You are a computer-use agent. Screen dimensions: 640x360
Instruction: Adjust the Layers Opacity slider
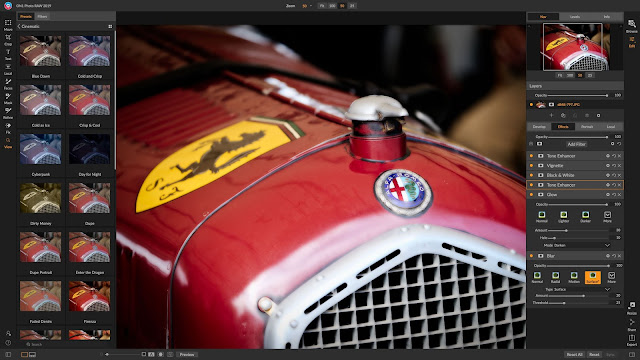point(578,95)
